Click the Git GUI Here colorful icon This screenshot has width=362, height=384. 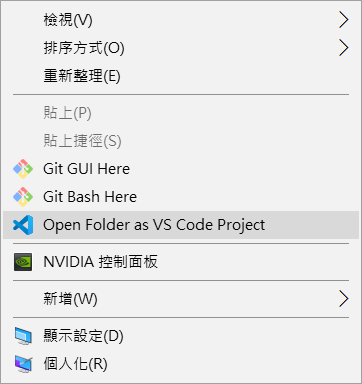click(23, 169)
